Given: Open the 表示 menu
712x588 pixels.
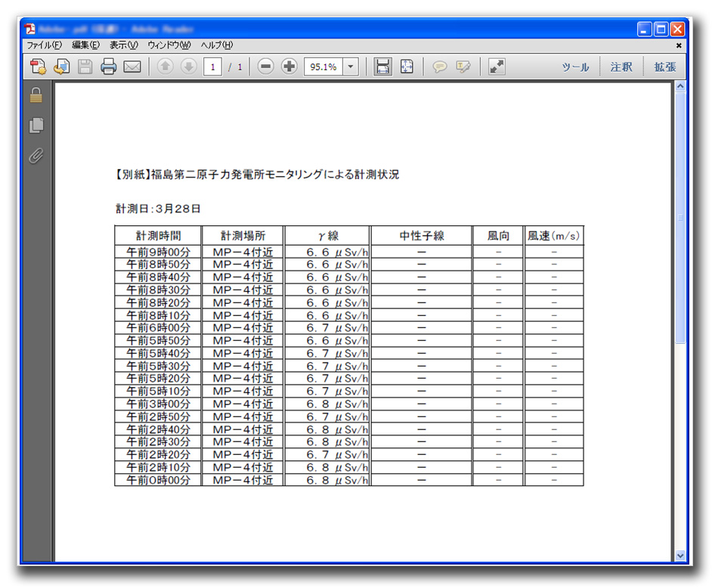Looking at the screenshot, I should click(x=123, y=45).
